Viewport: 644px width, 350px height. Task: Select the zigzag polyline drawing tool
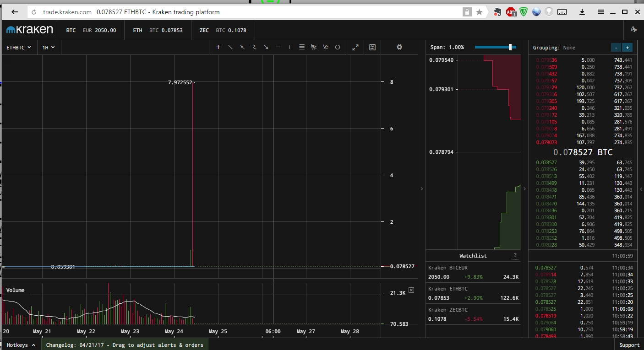point(254,47)
